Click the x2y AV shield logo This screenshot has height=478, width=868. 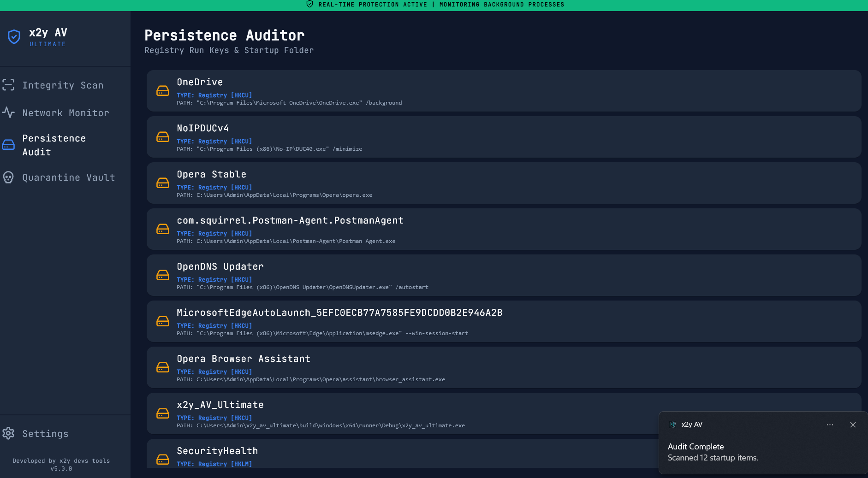pyautogui.click(x=14, y=37)
